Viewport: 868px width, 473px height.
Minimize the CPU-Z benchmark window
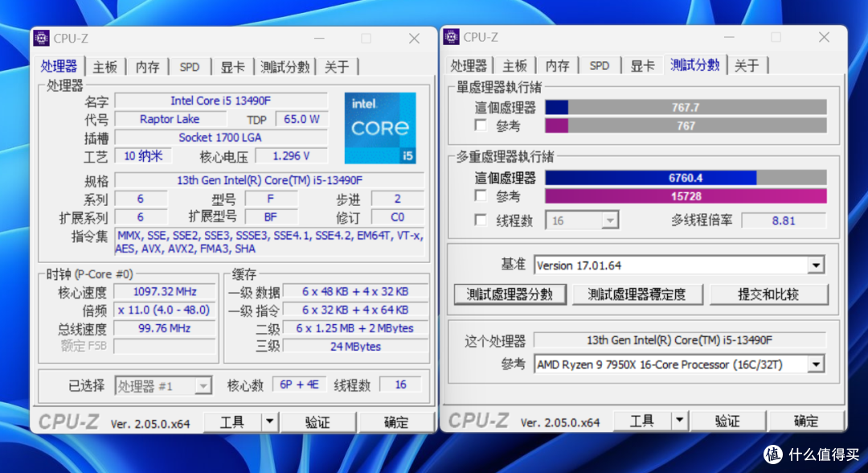point(729,37)
